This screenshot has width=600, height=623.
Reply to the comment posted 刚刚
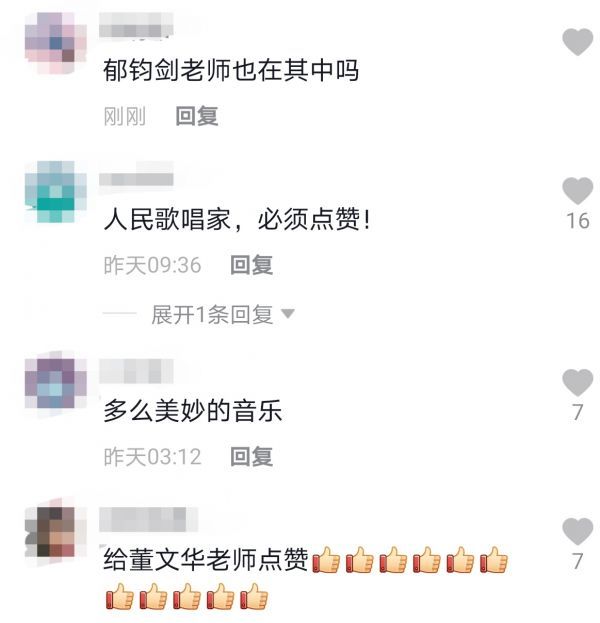click(x=197, y=116)
